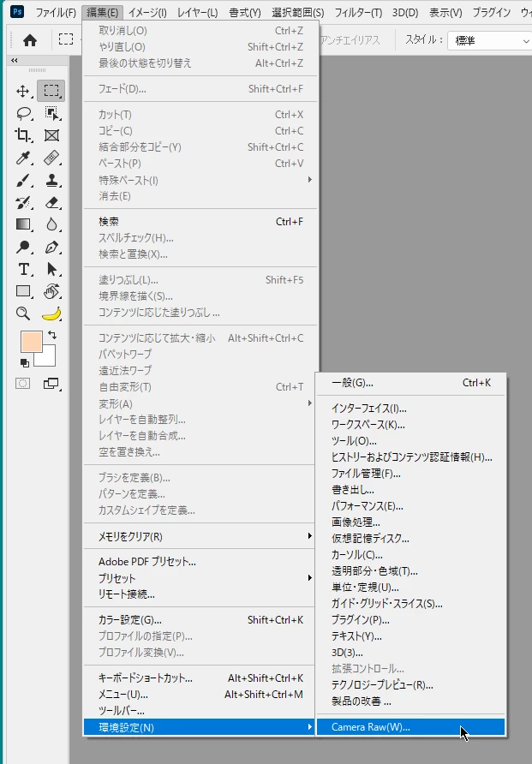Choose 一般(G)... preferences
Screen dimensions: 532x764
click(x=410, y=383)
